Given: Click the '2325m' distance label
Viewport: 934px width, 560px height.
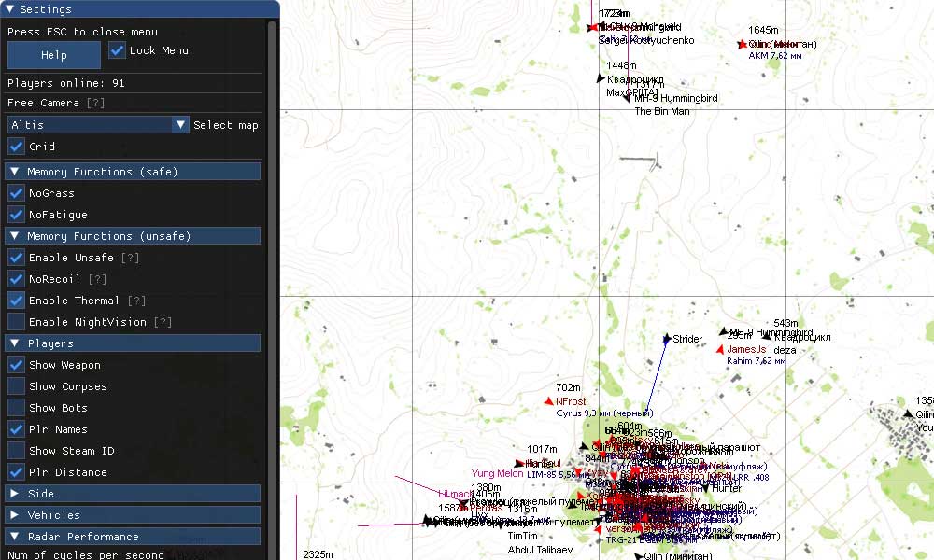Looking at the screenshot, I should 318,554.
